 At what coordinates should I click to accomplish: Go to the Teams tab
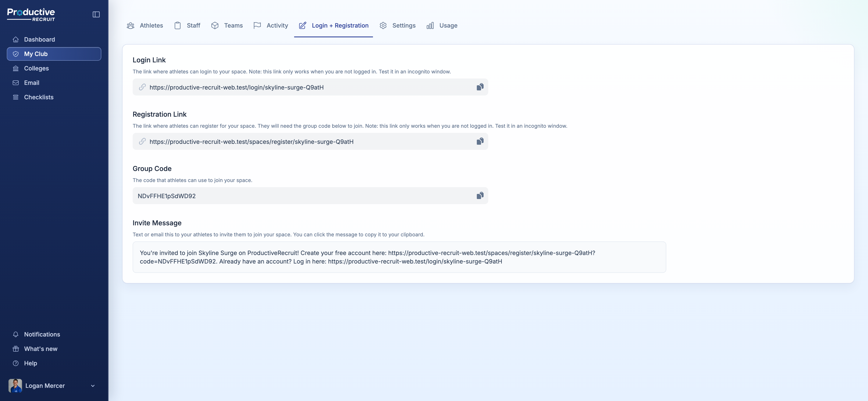point(227,26)
